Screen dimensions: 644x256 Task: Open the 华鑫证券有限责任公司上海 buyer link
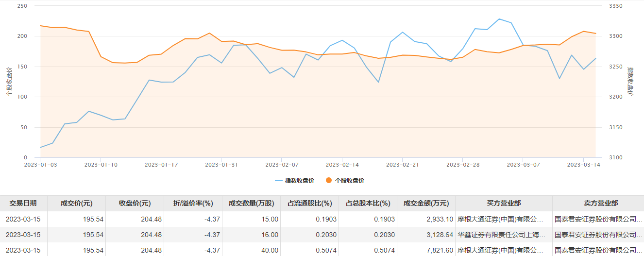(502, 235)
